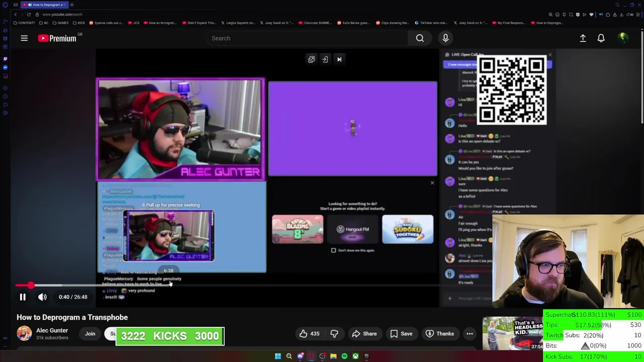Screen dimensions: 644x362
Task: Open the Alec Gunter channel name link
Action: click(52, 330)
